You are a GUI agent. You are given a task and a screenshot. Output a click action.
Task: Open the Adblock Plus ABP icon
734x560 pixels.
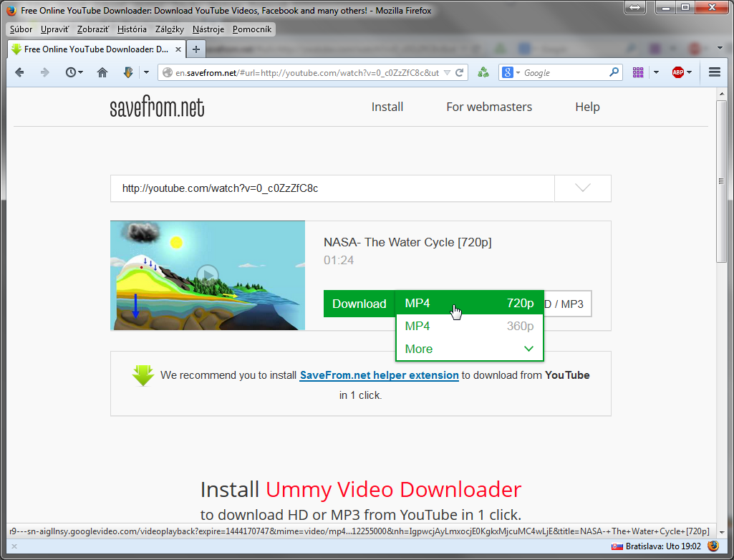pos(677,72)
